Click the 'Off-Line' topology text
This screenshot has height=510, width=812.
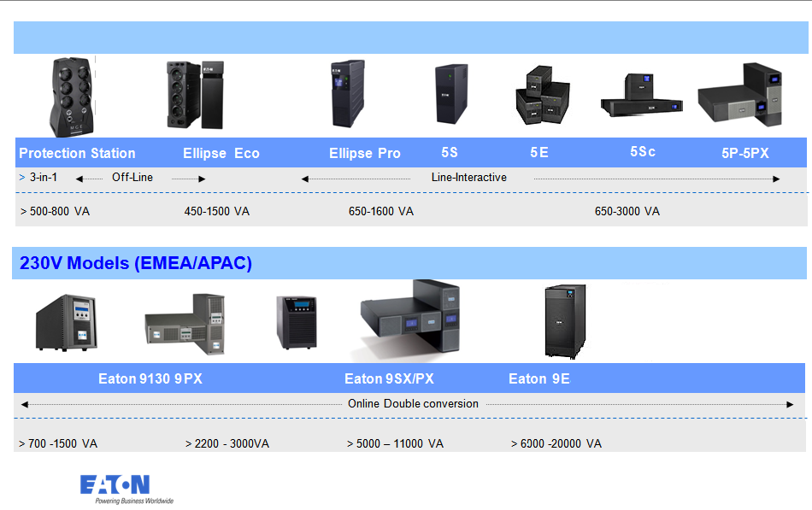point(132,177)
